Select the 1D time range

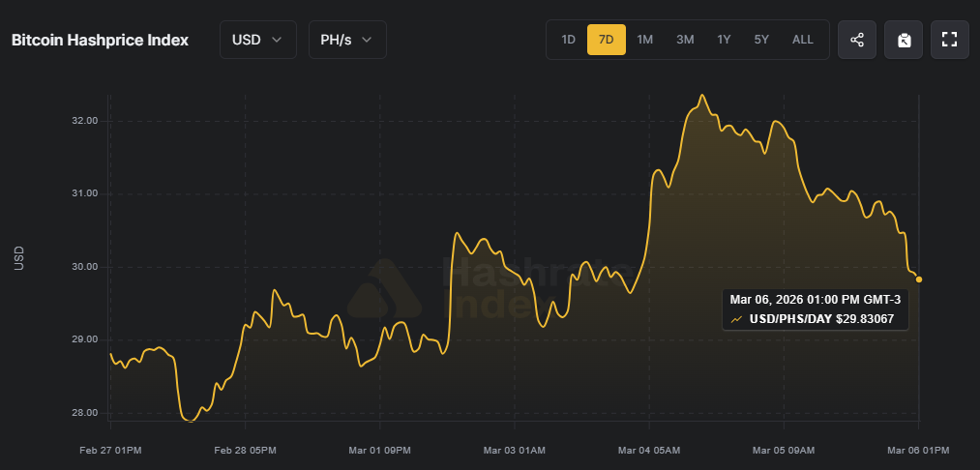569,40
